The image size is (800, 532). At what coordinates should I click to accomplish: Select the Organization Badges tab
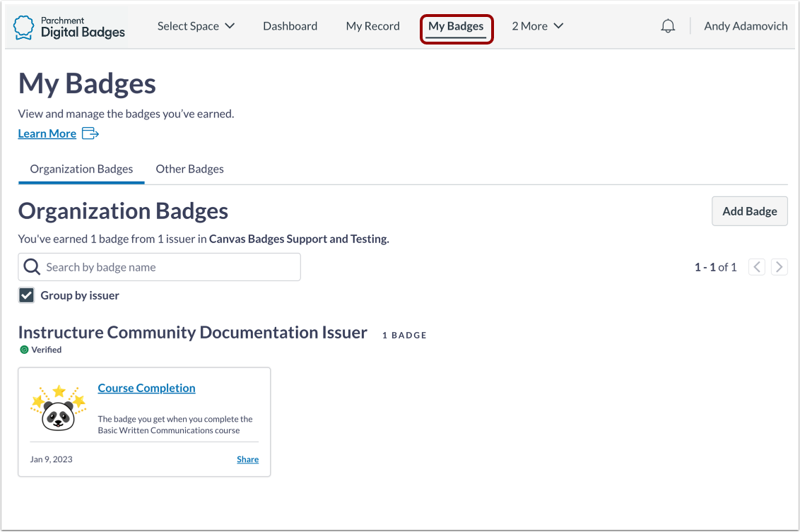coord(81,169)
